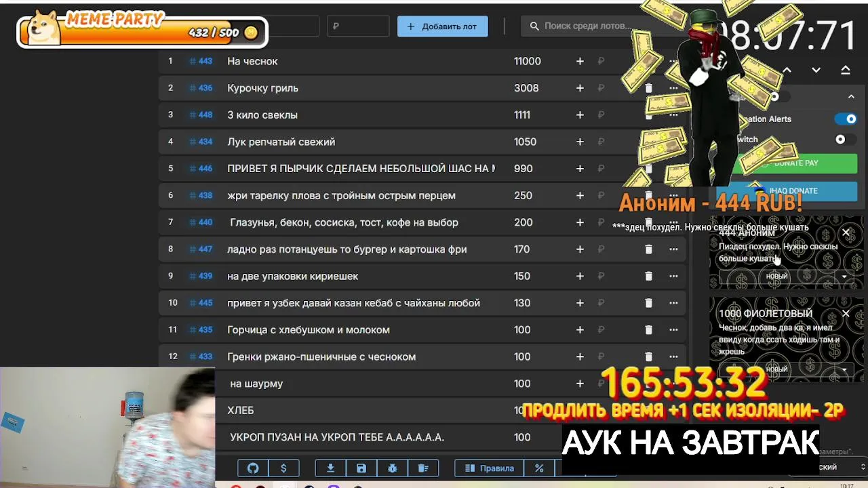Click the 11000 amount of first lot
The image size is (868, 488).
527,61
